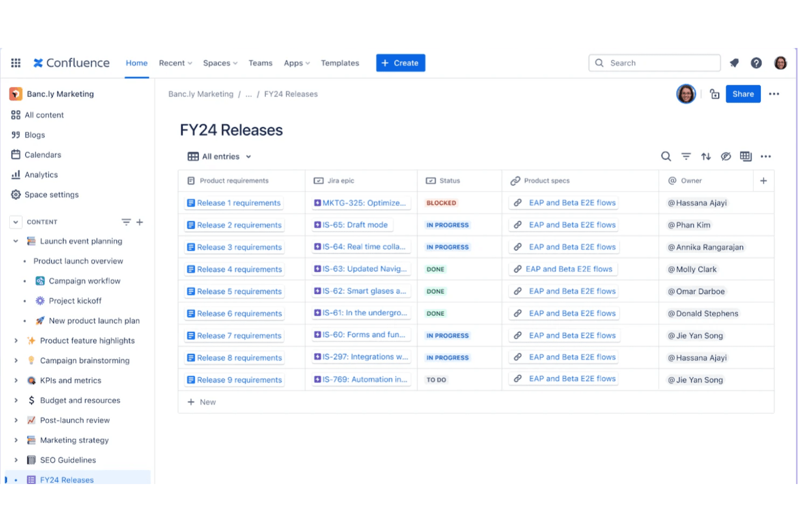Open the database filter icon
The height and width of the screenshot is (532, 798).
[x=686, y=156]
